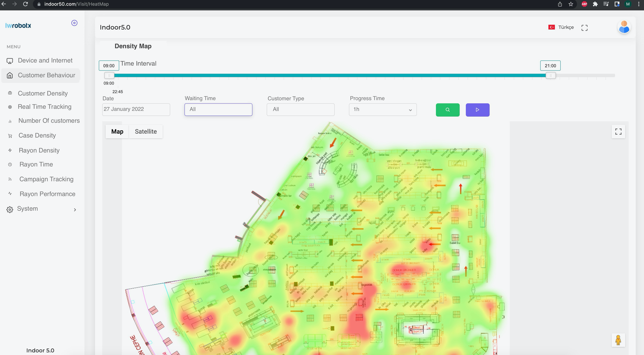Select the Customer Density sidebar icon

pyautogui.click(x=9, y=93)
